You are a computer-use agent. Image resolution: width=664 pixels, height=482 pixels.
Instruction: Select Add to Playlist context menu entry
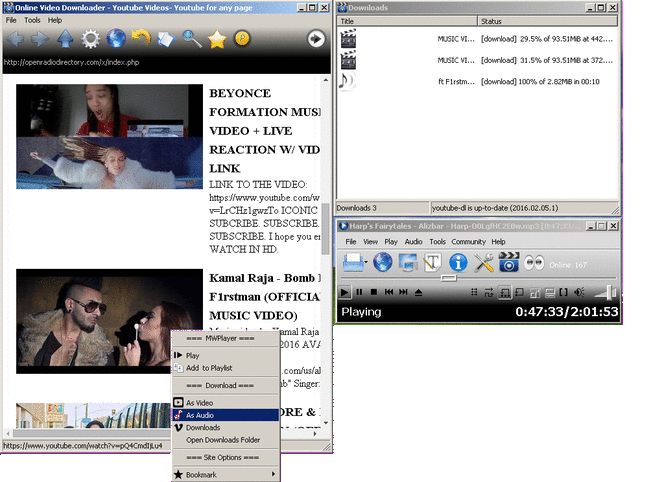point(225,368)
